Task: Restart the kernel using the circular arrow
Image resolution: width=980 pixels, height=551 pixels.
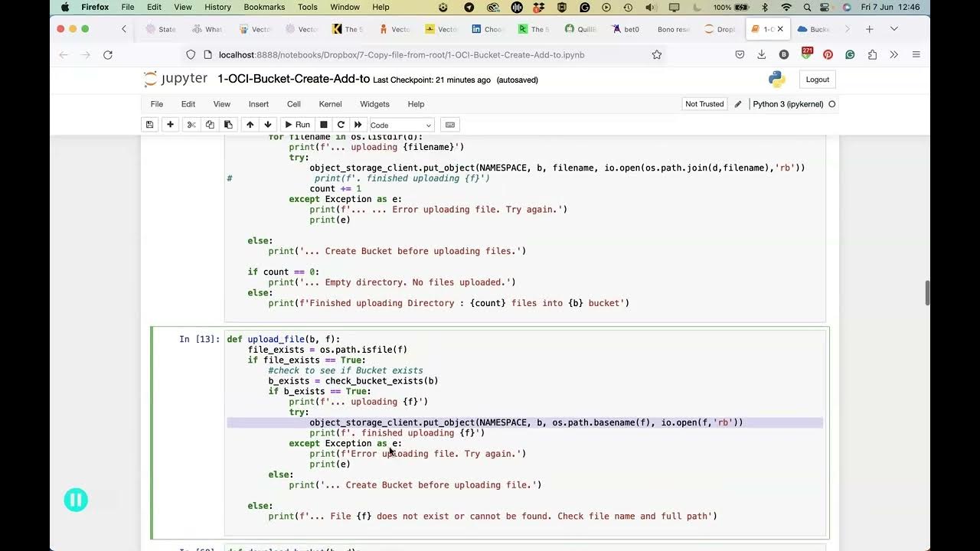Action: pos(341,125)
